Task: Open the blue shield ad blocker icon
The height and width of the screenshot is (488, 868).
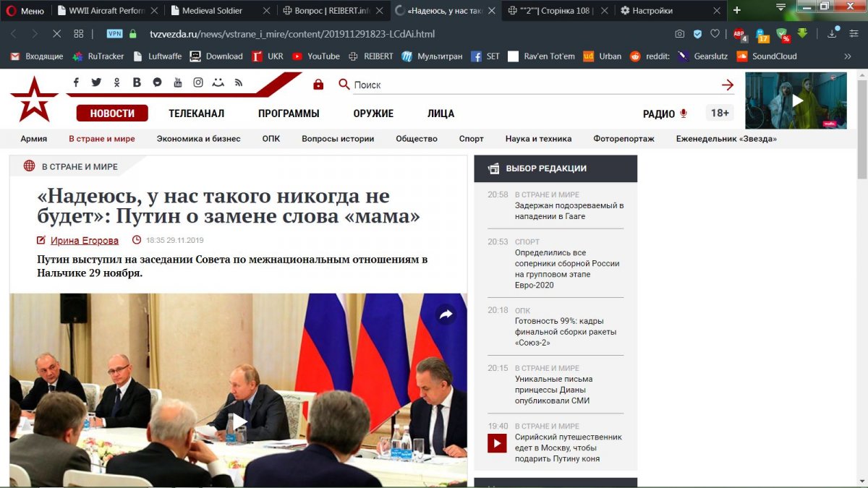Action: pyautogui.click(x=697, y=34)
